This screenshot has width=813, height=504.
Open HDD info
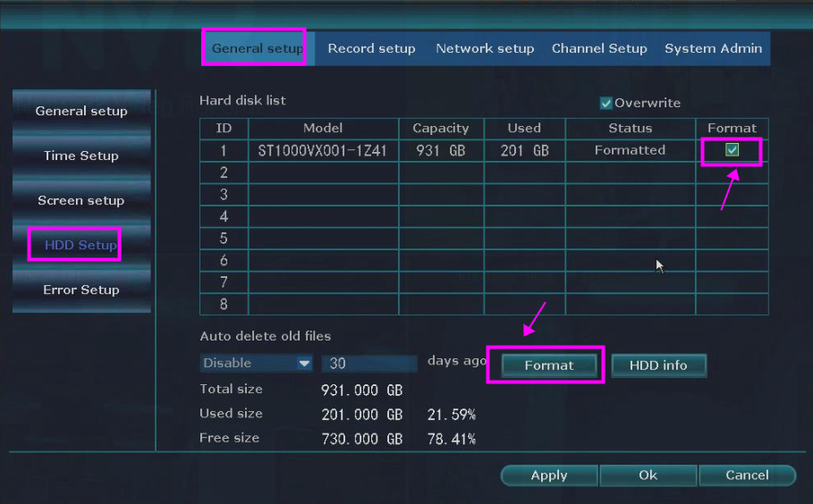pyautogui.click(x=658, y=365)
